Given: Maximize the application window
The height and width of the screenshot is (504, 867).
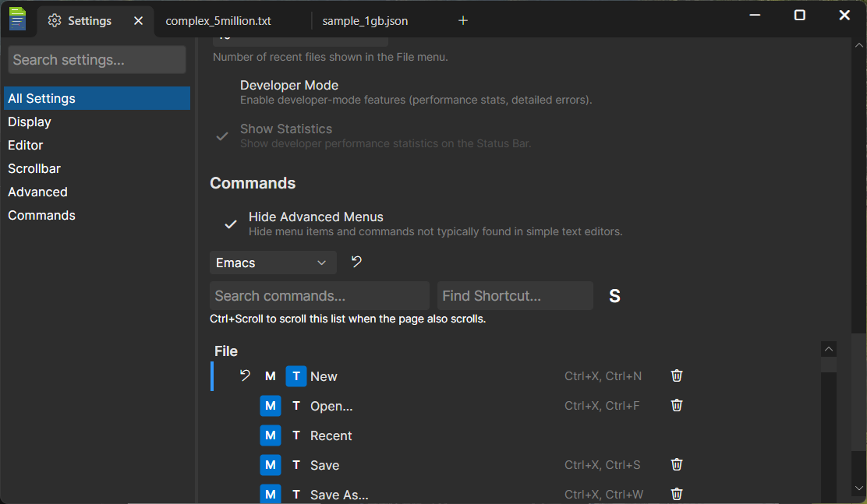Looking at the screenshot, I should pos(799,15).
